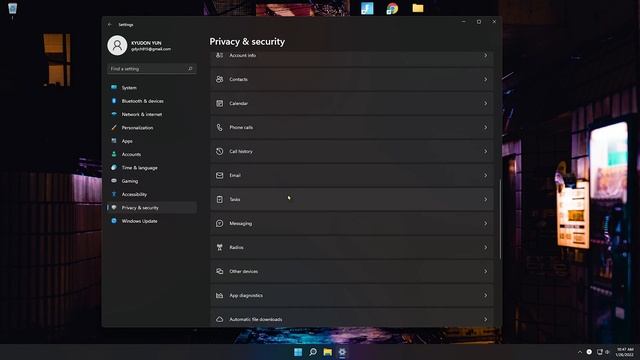
Task: Click the Email envelope icon
Action: [x=220, y=176]
